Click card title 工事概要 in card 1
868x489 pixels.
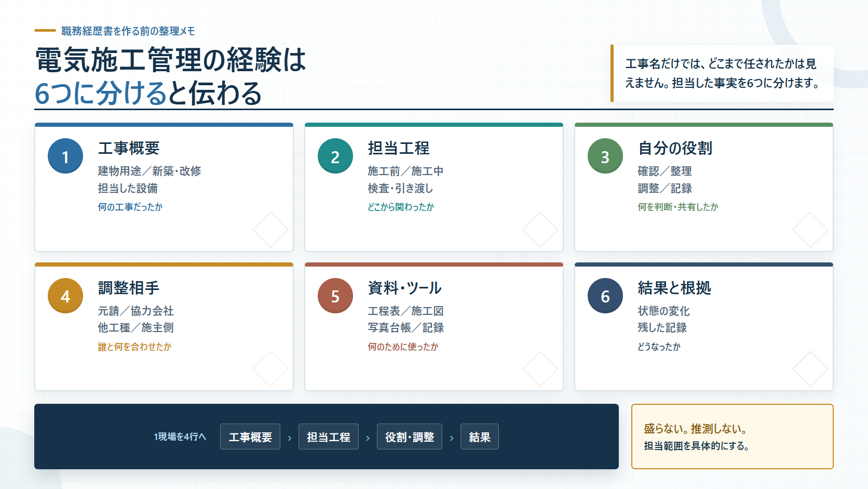click(129, 148)
